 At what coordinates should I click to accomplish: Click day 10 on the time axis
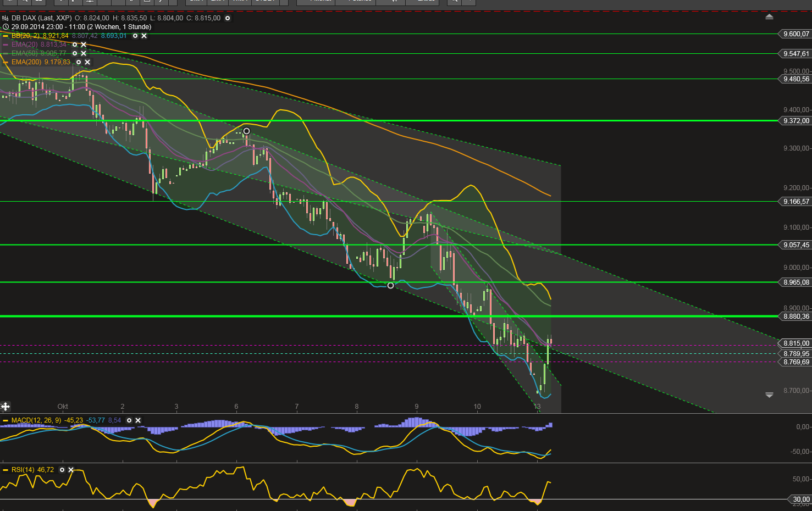coord(477,407)
